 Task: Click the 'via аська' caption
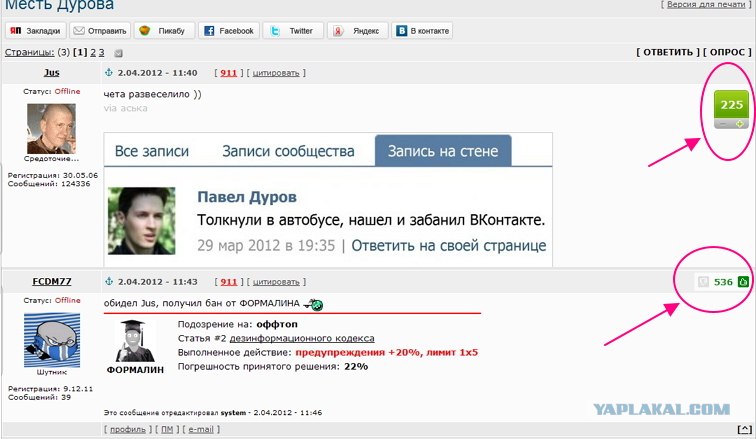tap(125, 108)
